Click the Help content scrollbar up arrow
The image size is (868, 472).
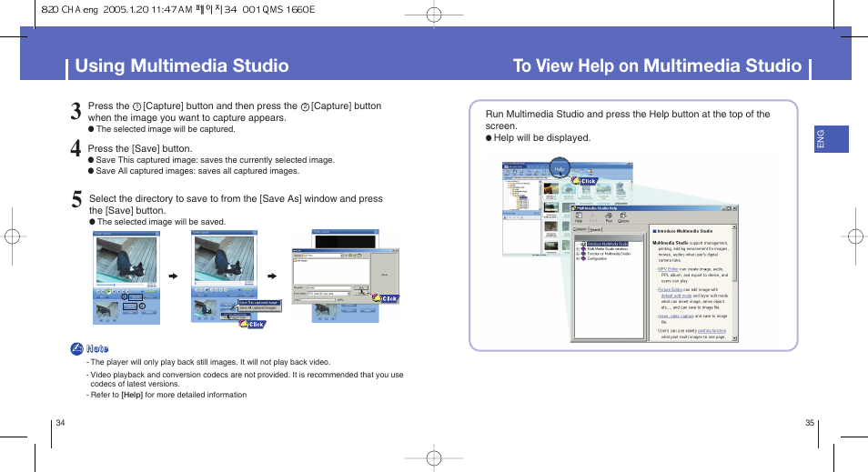point(734,226)
